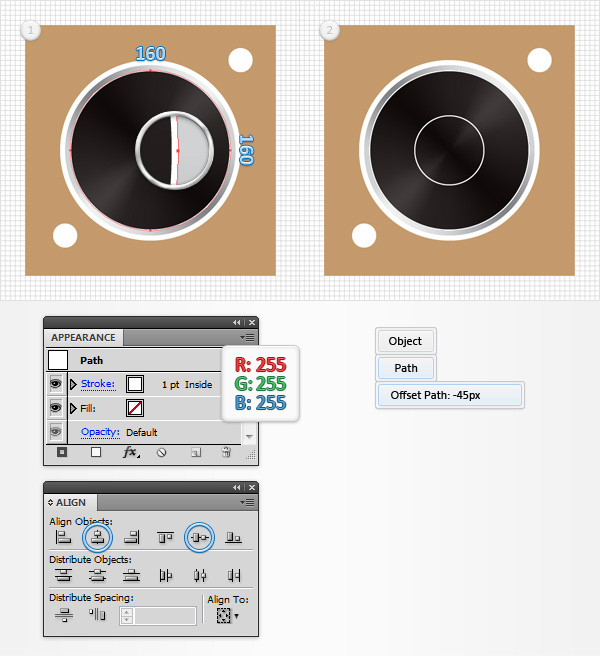Click the Distribute Spacing value field

pos(165,616)
